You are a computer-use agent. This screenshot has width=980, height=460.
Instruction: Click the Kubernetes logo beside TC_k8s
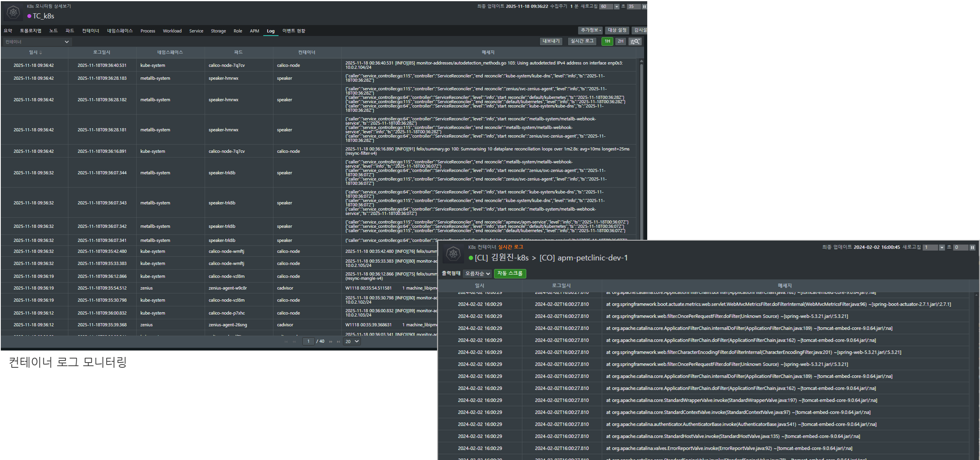pos(13,12)
